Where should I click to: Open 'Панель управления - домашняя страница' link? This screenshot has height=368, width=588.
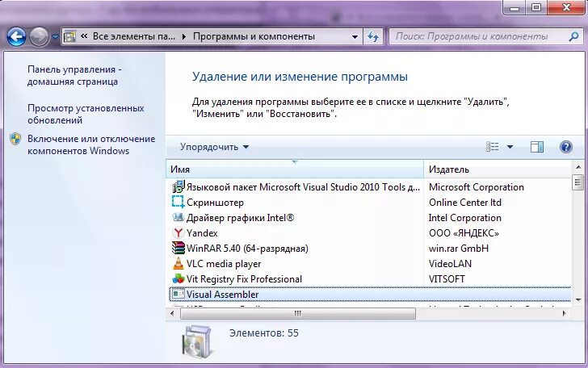[x=74, y=75]
